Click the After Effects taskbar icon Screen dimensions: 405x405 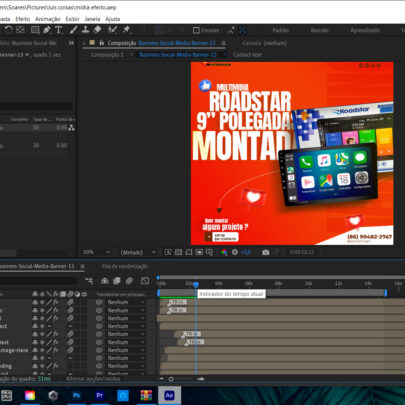click(169, 396)
